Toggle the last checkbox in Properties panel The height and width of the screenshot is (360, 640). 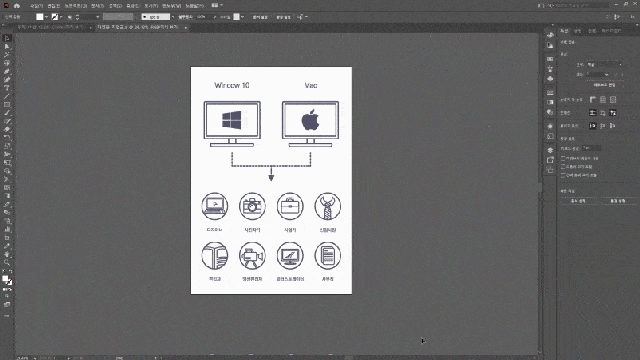tap(563, 175)
